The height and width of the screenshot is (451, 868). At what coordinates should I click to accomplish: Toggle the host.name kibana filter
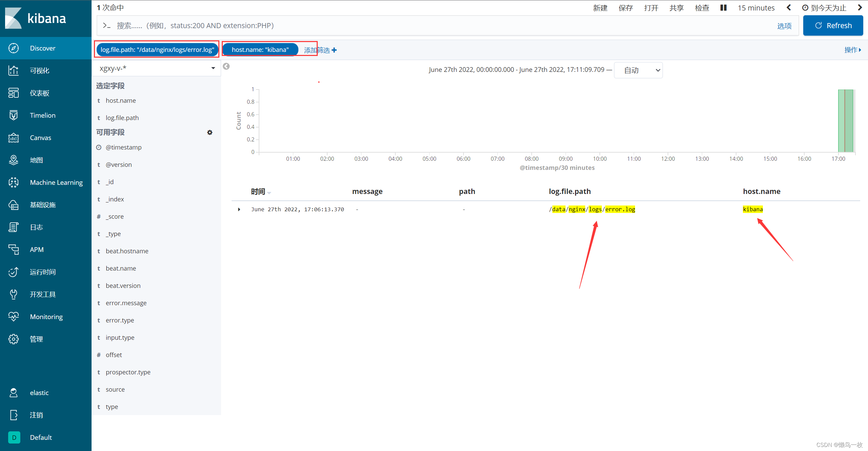(260, 50)
